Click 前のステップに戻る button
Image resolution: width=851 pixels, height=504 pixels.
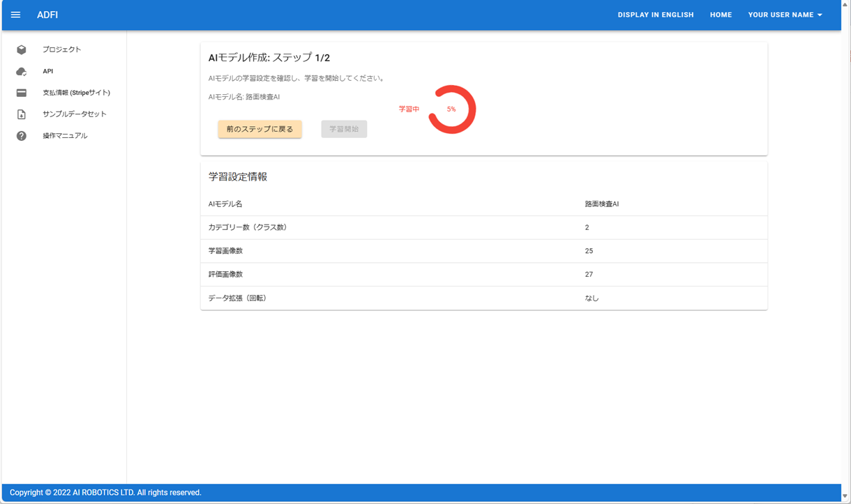(x=259, y=129)
